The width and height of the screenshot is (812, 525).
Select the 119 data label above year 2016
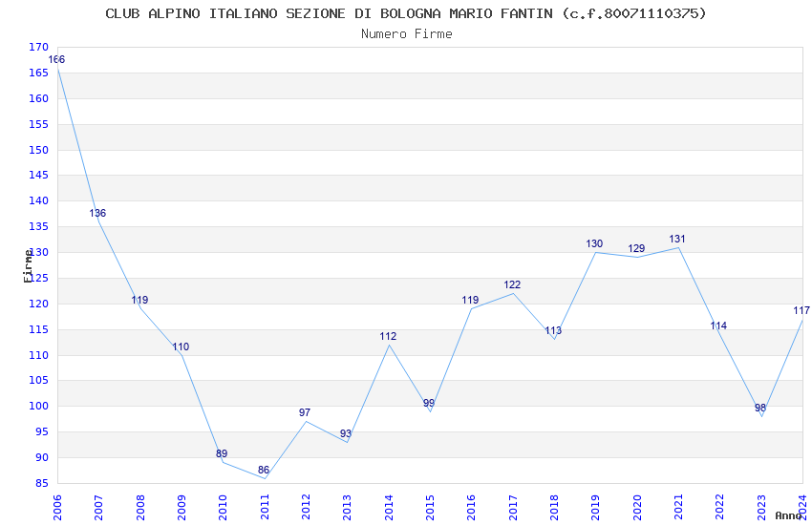[x=470, y=300]
